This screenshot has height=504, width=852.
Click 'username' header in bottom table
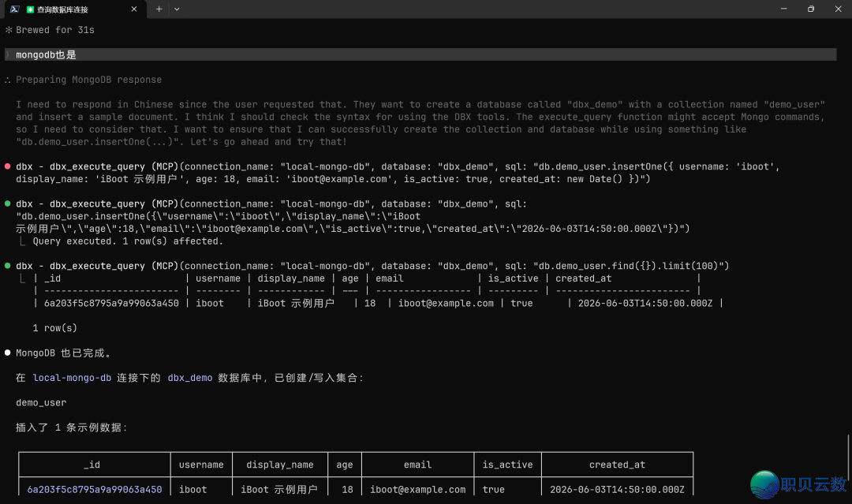point(201,465)
